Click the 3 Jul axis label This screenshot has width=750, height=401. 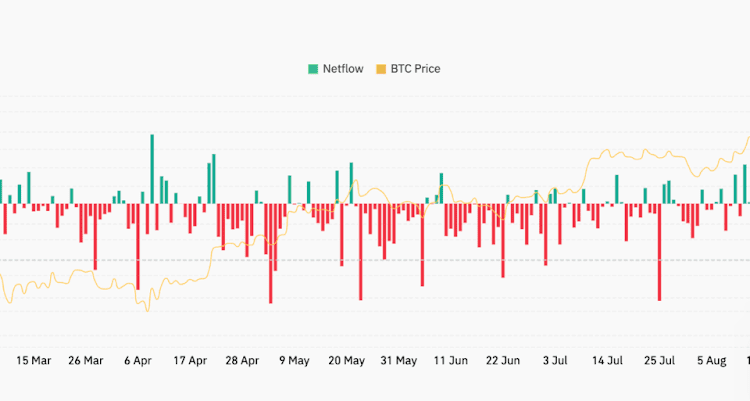[555, 360]
